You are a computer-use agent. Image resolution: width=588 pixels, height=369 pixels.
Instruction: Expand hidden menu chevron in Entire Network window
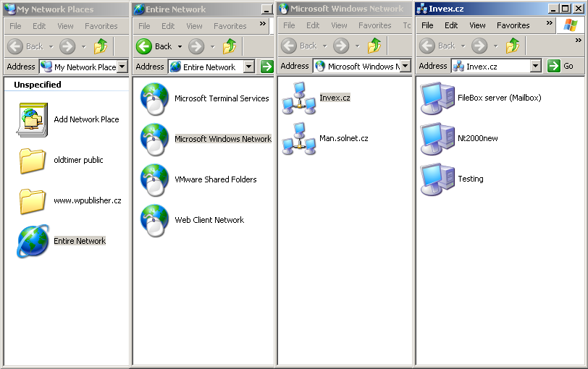click(262, 24)
